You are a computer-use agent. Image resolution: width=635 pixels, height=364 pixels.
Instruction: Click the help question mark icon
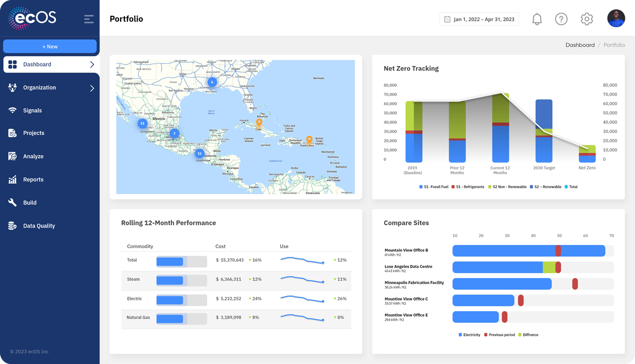point(561,19)
